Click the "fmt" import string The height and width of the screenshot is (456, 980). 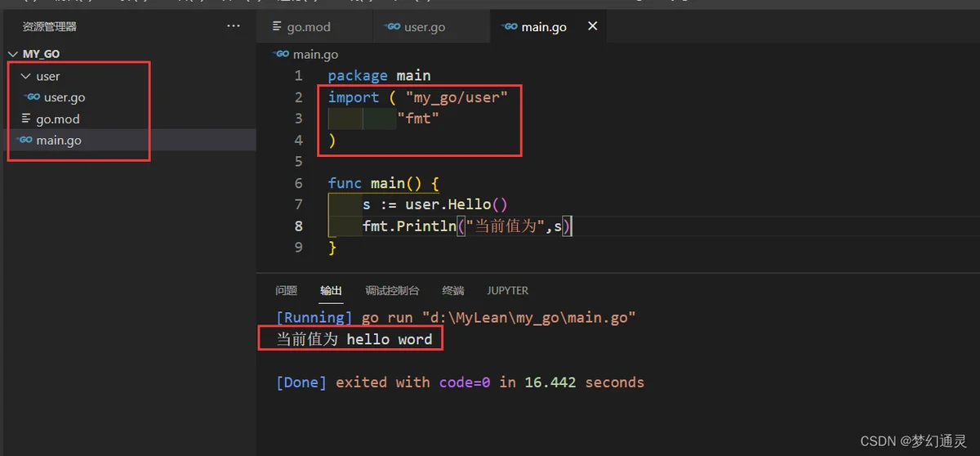[x=418, y=118]
